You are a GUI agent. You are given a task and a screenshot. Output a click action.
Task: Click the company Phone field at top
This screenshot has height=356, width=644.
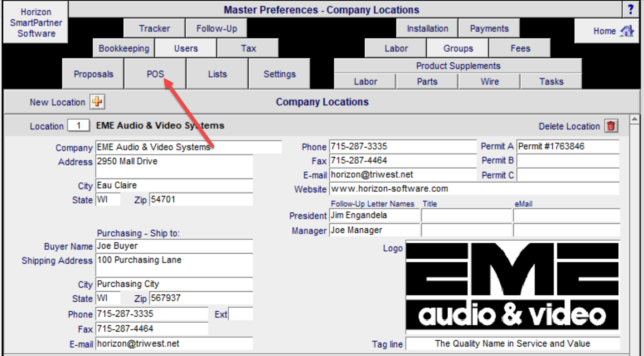tap(403, 147)
